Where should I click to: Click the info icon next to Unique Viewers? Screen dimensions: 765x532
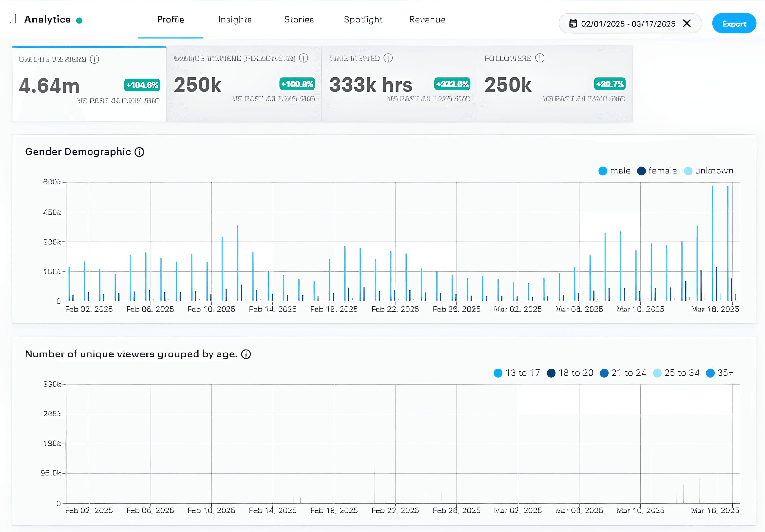tap(95, 59)
